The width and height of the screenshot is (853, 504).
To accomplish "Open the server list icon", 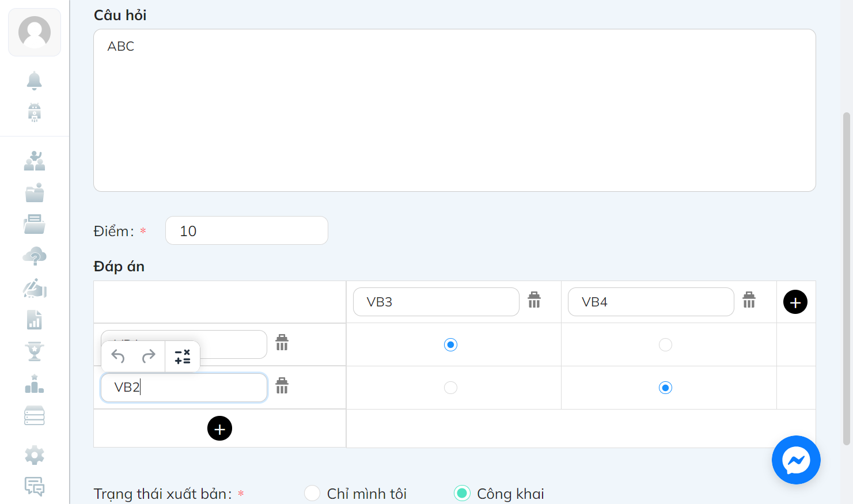I will pos(35,415).
